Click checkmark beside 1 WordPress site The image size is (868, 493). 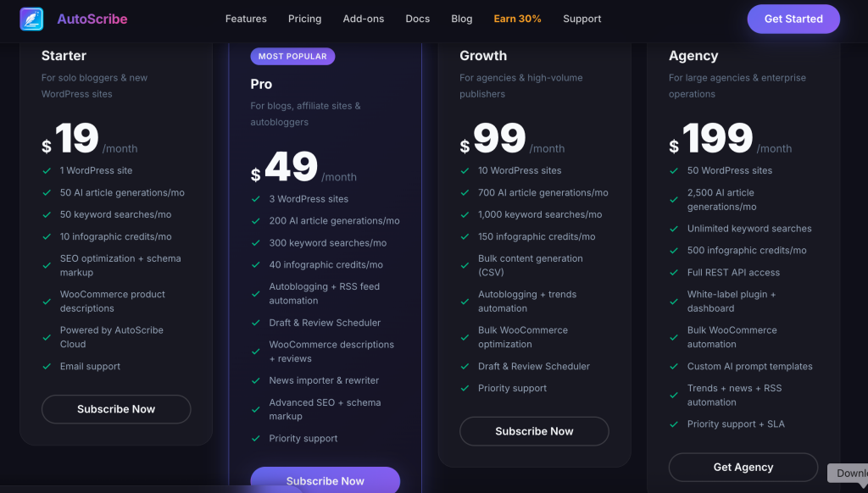[47, 171]
